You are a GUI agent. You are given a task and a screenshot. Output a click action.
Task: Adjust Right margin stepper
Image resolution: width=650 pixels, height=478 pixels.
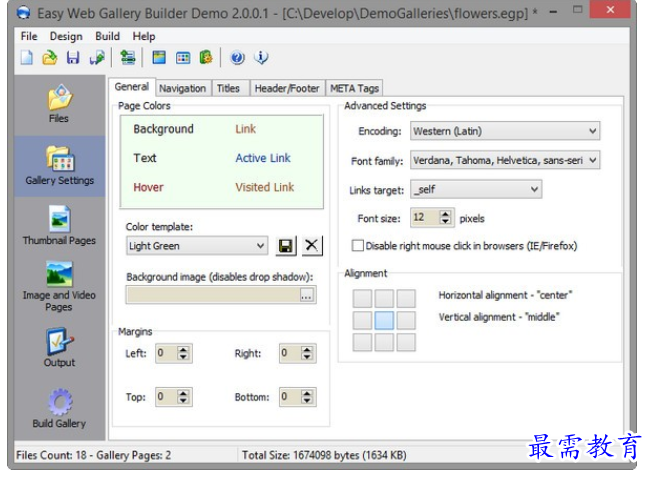[307, 353]
